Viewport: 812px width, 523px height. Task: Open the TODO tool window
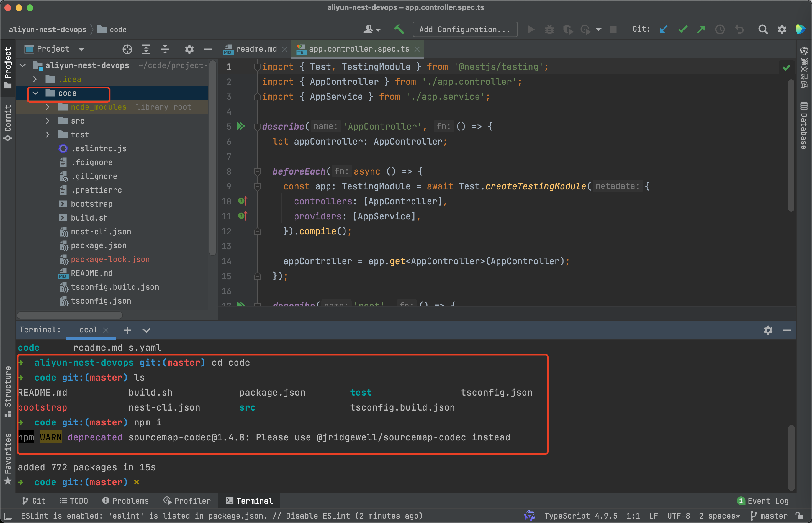(74, 501)
